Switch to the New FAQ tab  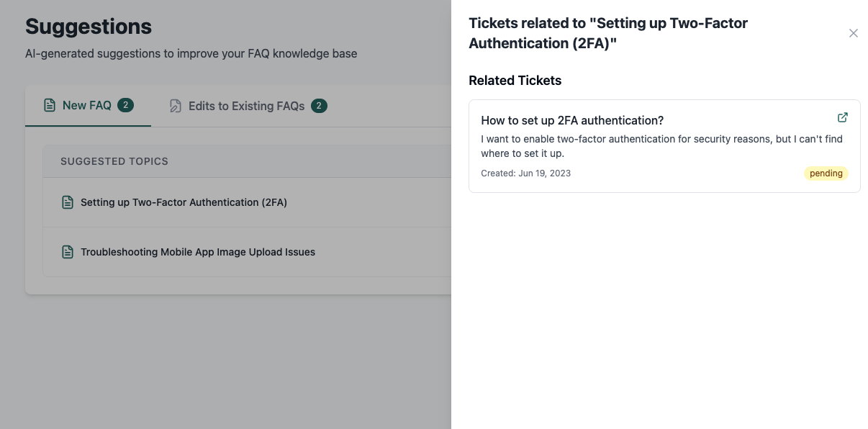87,106
